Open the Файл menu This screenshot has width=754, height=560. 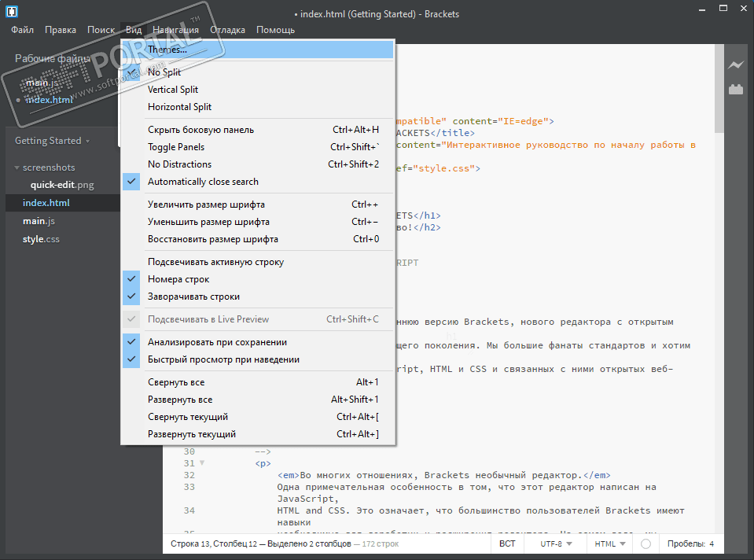pyautogui.click(x=22, y=30)
